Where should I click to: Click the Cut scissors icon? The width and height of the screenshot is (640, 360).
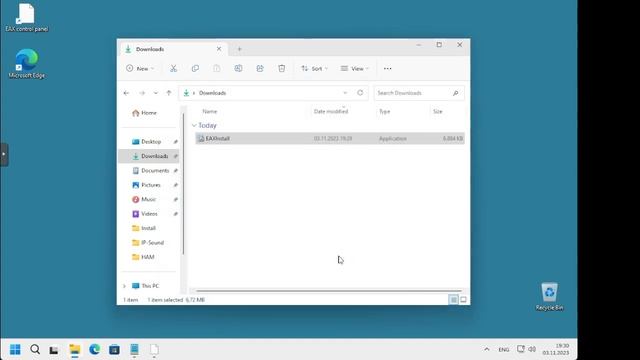coord(173,69)
